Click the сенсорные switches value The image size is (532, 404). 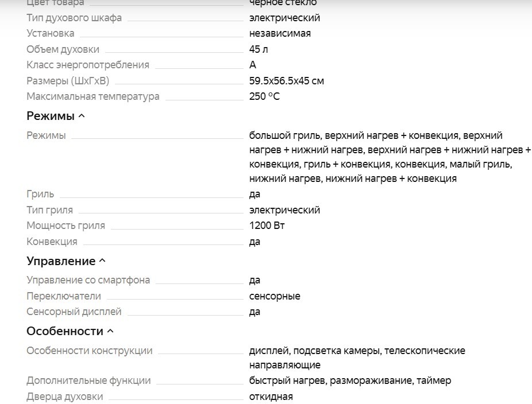(x=275, y=296)
